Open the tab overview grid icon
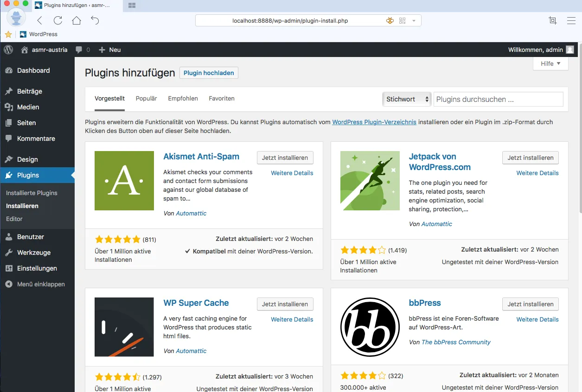This screenshot has width=582, height=392. pyautogui.click(x=132, y=6)
